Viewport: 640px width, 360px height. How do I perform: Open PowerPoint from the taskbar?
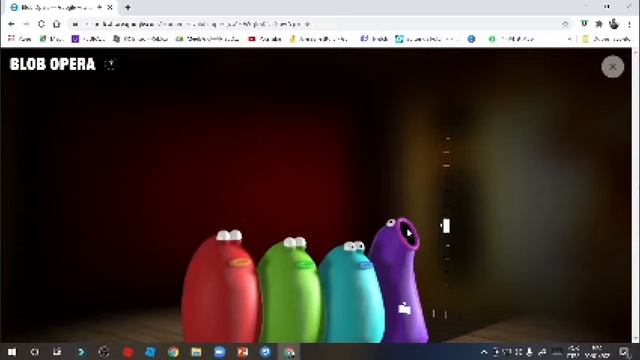(242, 352)
